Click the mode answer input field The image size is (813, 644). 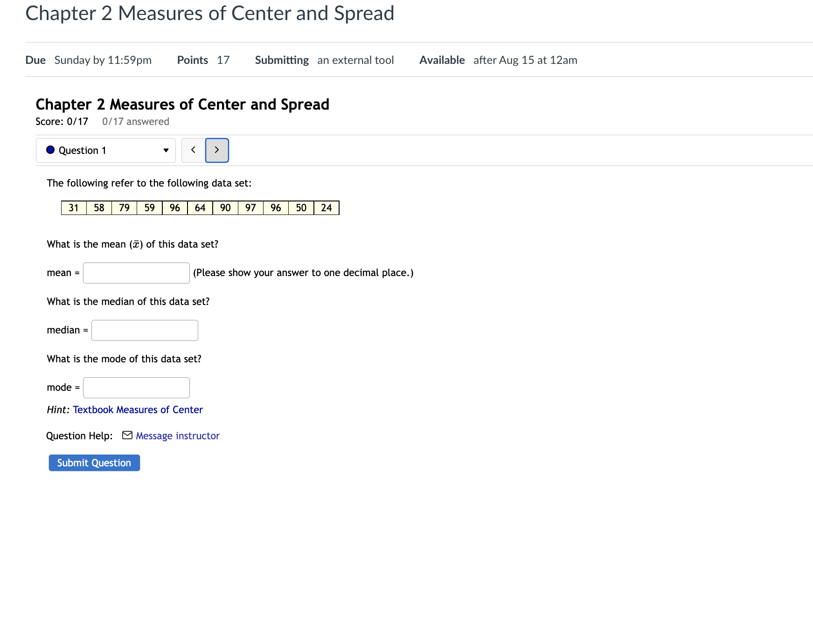tap(136, 387)
